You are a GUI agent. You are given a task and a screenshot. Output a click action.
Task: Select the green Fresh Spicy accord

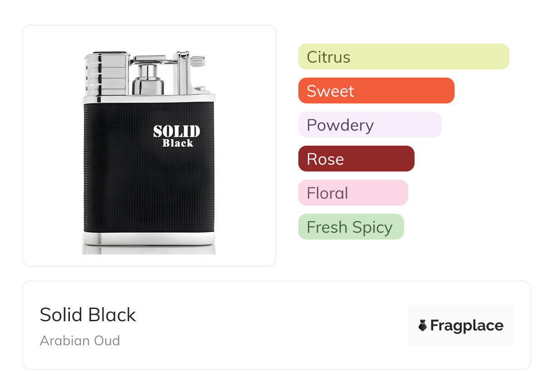(x=351, y=227)
